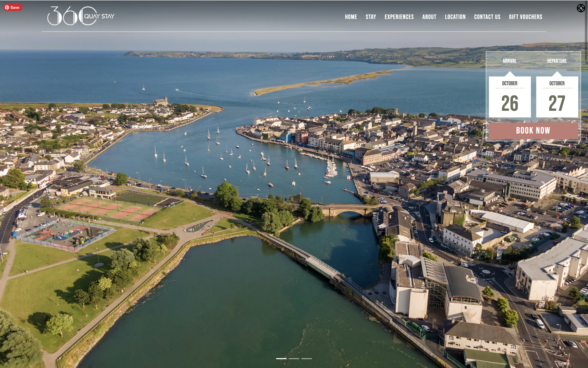This screenshot has height=368, width=588.
Task: Click the Arrival label
Action: point(509,61)
